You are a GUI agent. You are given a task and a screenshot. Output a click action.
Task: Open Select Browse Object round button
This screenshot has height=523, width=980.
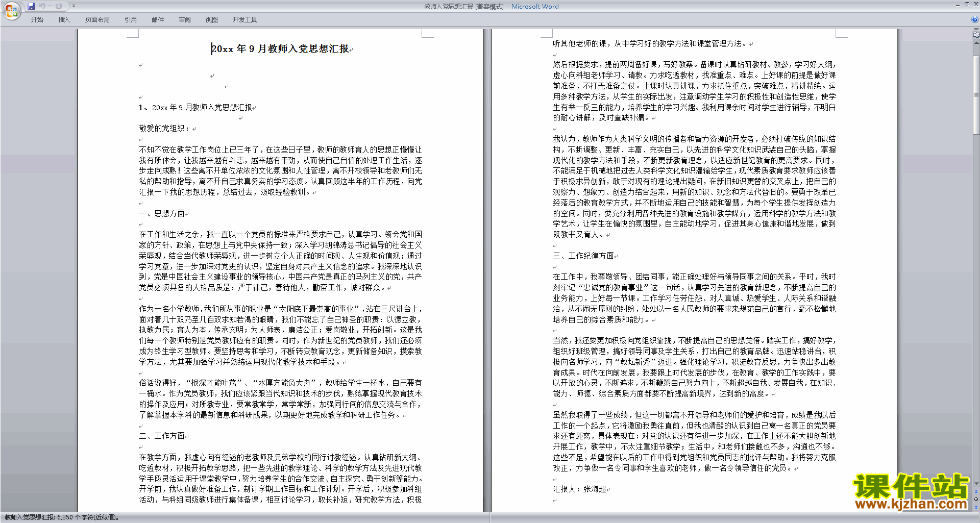(976, 499)
